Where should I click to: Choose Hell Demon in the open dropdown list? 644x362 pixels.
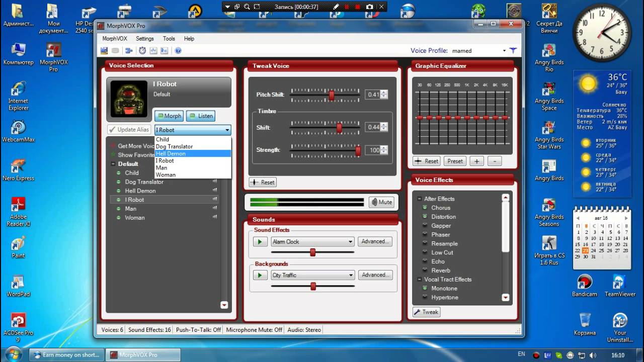[x=193, y=153]
